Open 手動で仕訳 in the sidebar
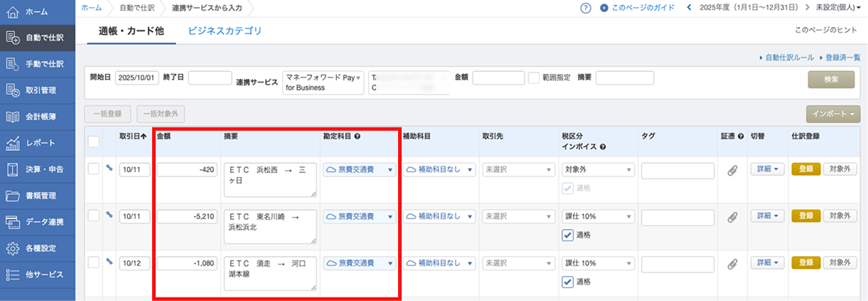This screenshot has width=868, height=301. (37, 64)
